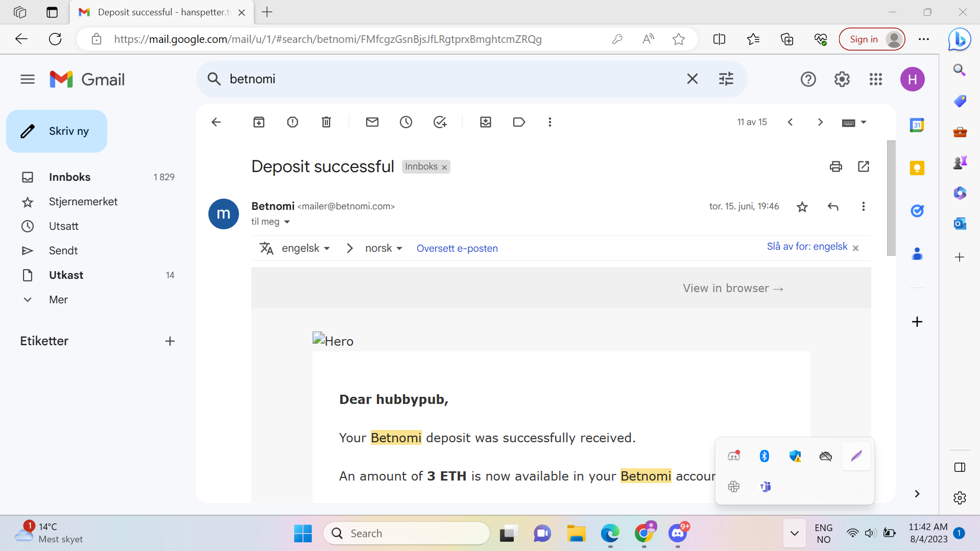Click Bluetooth icon in tray overflow
This screenshot has height=551, width=980.
tap(764, 456)
